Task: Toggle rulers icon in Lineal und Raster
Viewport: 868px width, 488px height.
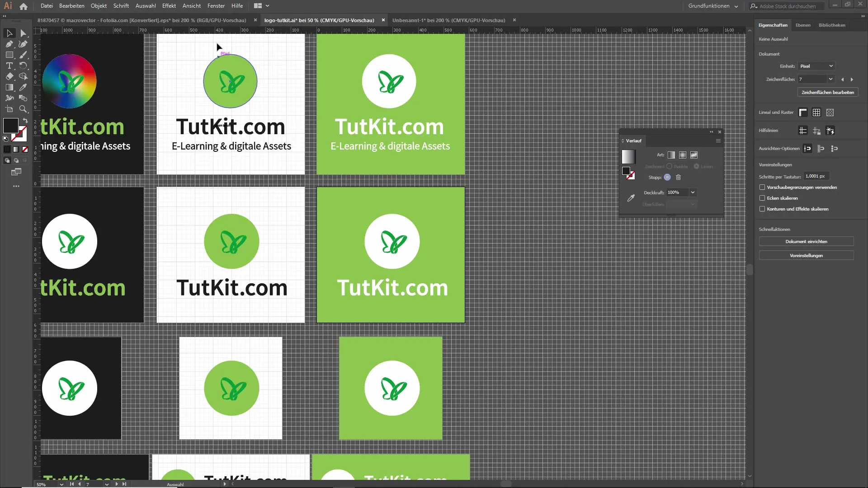Action: pyautogui.click(x=803, y=113)
